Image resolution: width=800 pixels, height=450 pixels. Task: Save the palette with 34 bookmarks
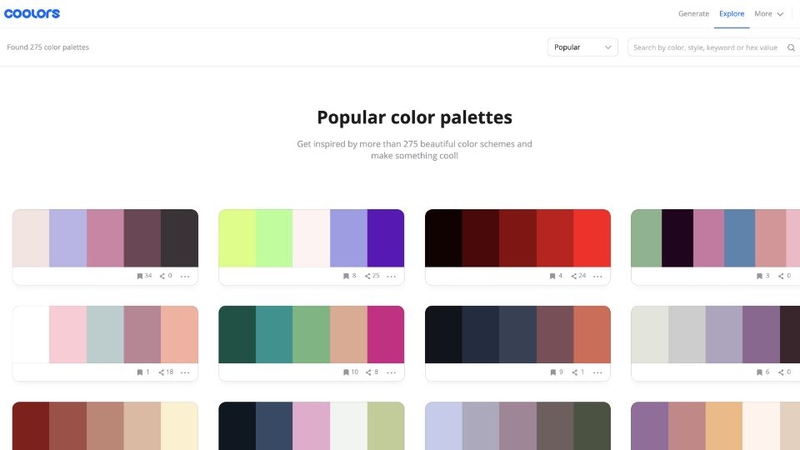(x=139, y=275)
